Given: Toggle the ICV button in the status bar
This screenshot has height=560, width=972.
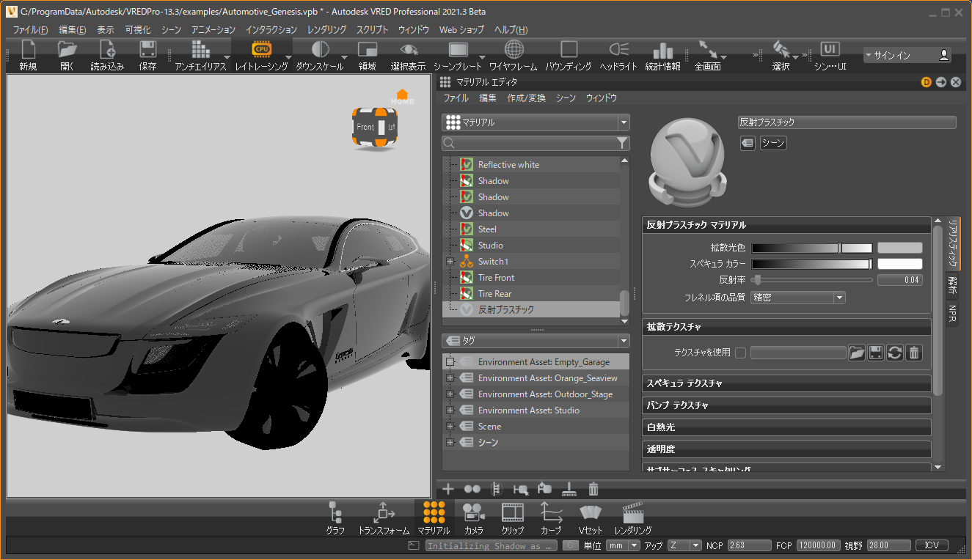Looking at the screenshot, I should point(932,545).
